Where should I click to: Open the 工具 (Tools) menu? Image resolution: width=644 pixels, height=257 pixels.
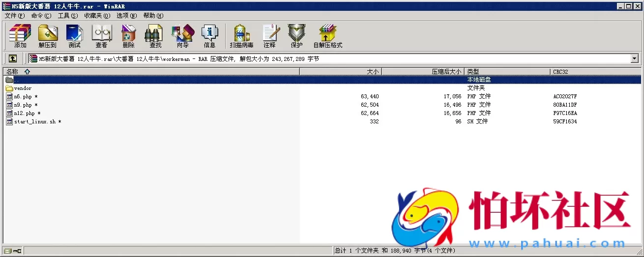pos(67,16)
